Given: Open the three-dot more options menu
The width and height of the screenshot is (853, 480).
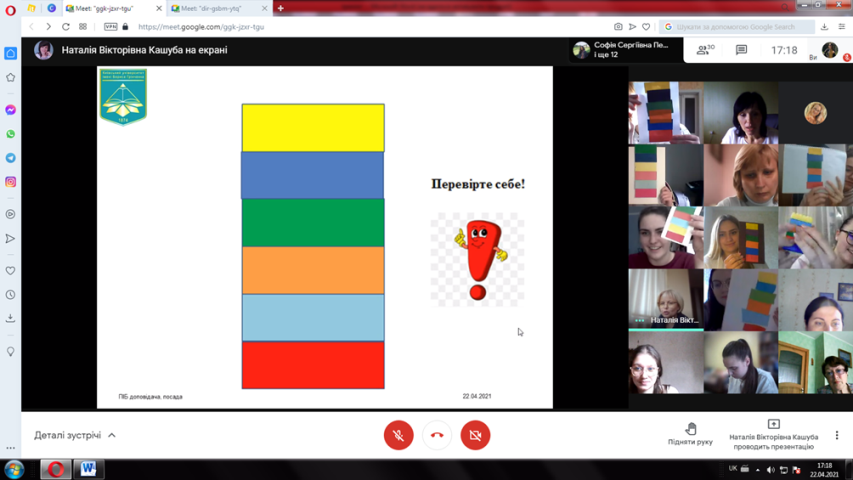Looking at the screenshot, I should tap(837, 435).
